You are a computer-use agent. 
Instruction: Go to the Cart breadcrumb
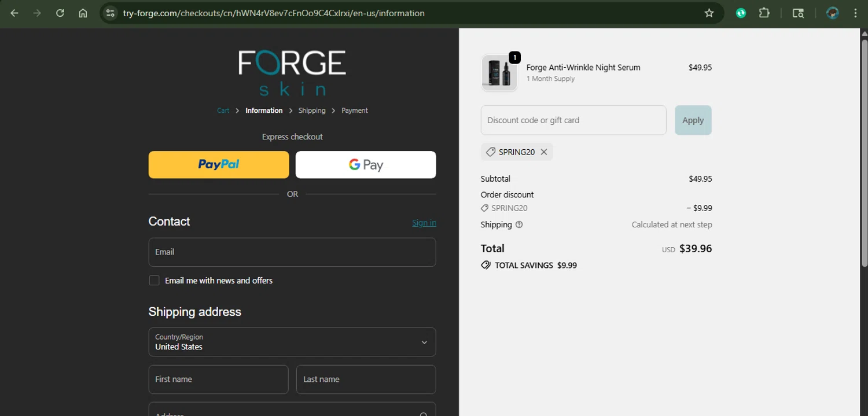tap(223, 111)
